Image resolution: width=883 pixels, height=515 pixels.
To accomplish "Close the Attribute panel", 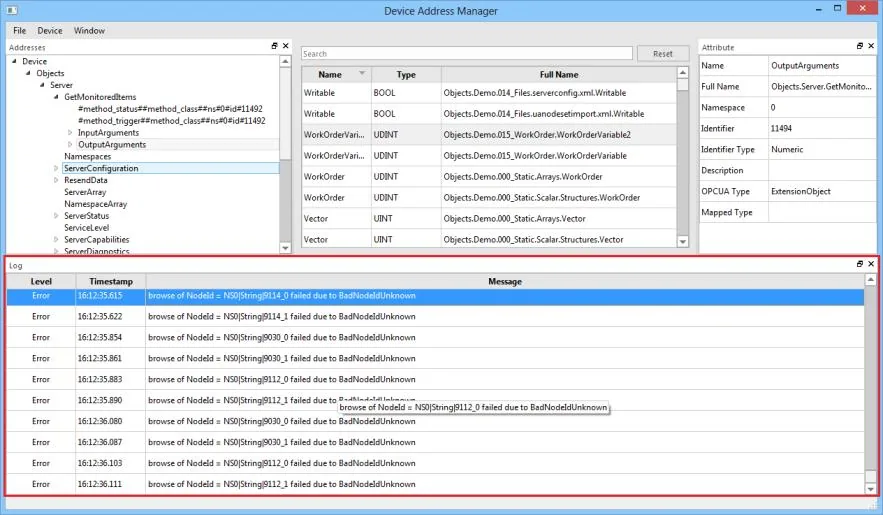I will [871, 46].
